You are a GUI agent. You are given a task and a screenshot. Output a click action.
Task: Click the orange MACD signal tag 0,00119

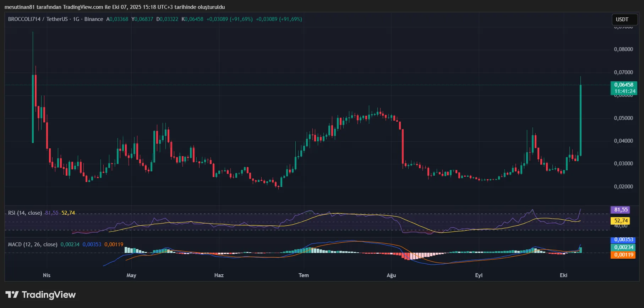click(x=624, y=255)
